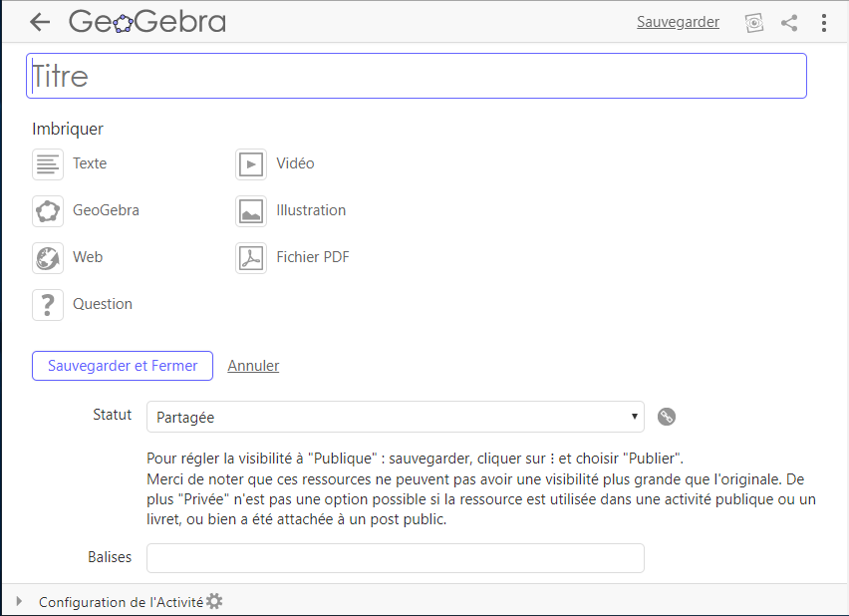Click the gear icon by Configuration de l'Activité

[x=214, y=601]
